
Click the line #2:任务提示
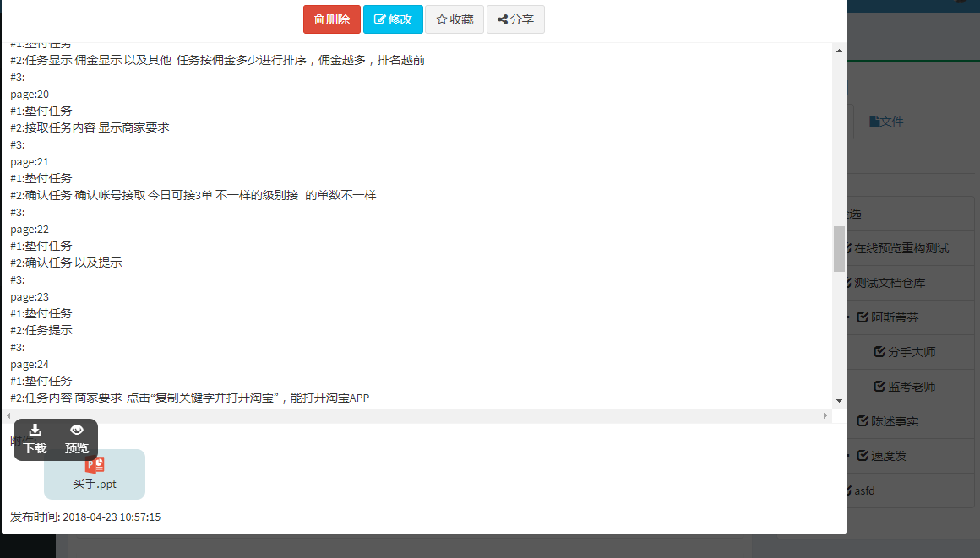coord(41,330)
